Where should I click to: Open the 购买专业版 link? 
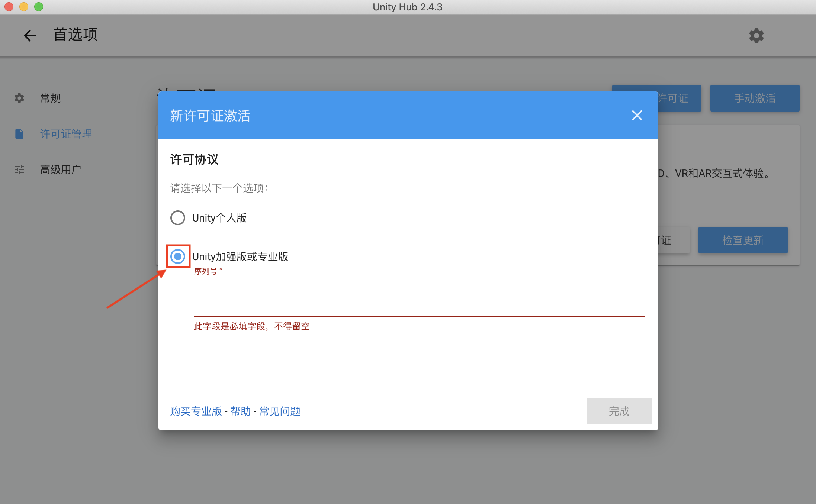click(196, 411)
